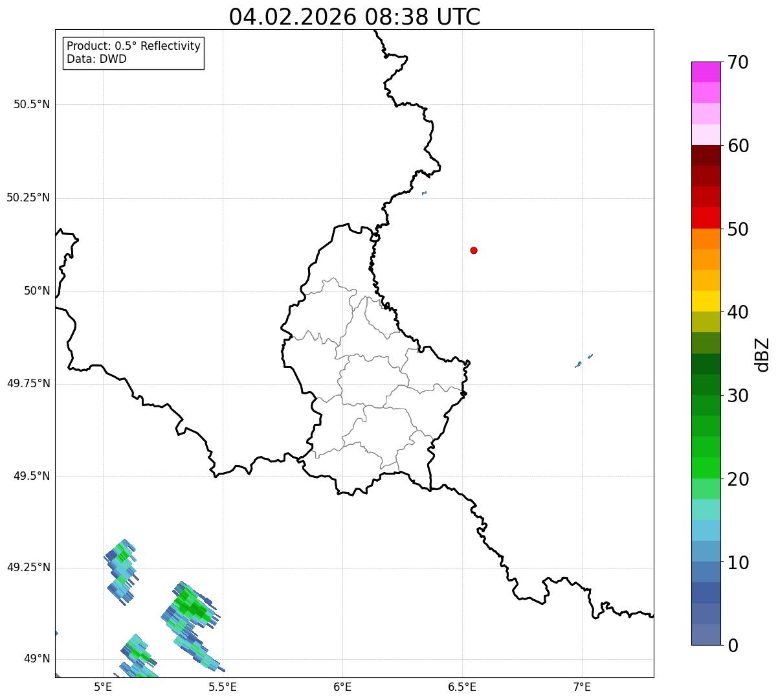
Task: Click the bright green colorbar segment above 20
Action: (706, 468)
